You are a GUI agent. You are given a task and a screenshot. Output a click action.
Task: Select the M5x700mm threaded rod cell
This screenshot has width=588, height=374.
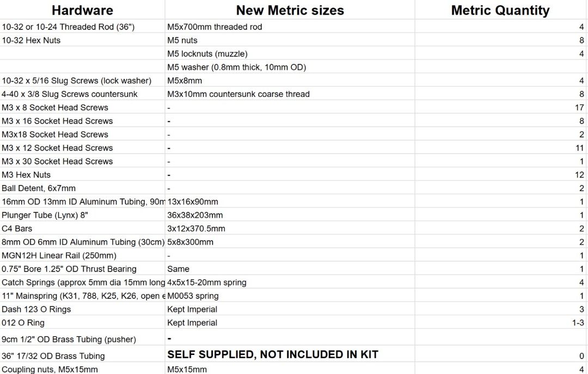(x=215, y=27)
